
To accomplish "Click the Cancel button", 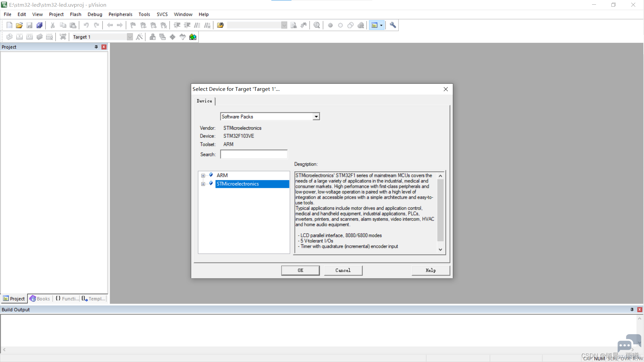I will click(x=343, y=270).
